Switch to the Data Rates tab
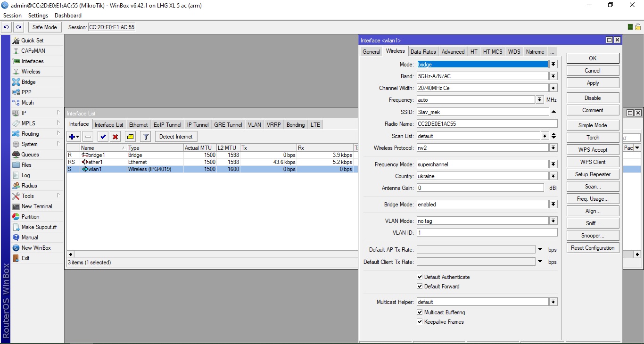Viewport: 644px width, 344px height. (x=423, y=52)
